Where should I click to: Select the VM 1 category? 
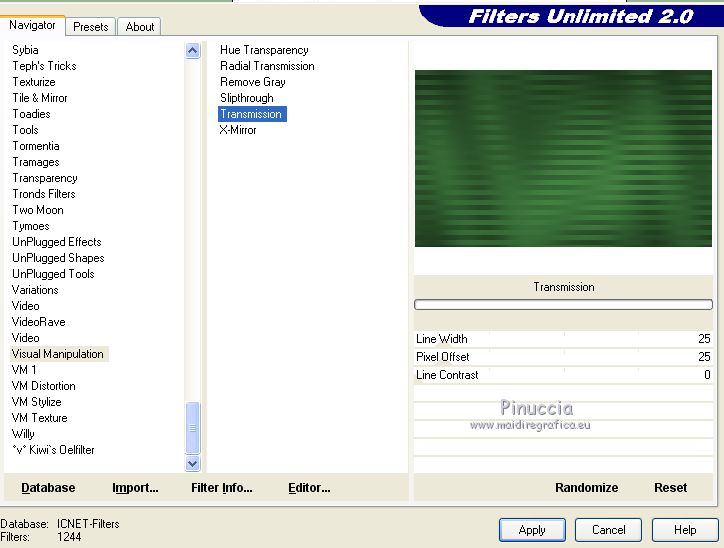tap(24, 370)
